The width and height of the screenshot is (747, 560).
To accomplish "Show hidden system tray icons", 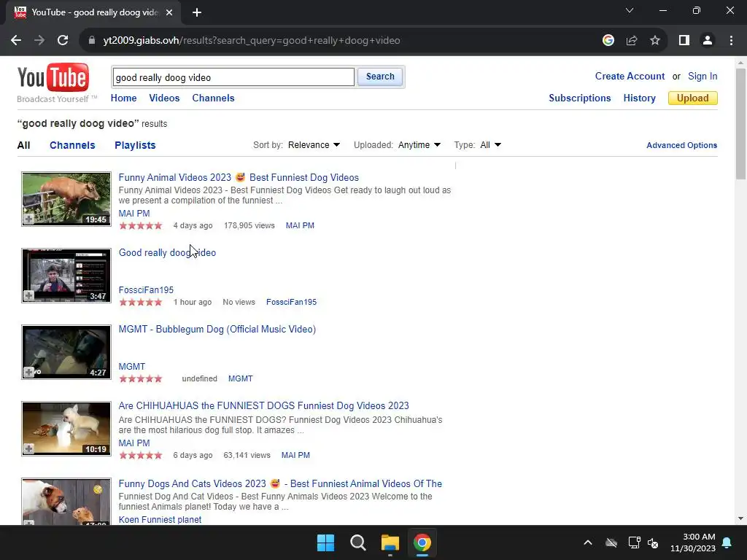I will coord(588,542).
